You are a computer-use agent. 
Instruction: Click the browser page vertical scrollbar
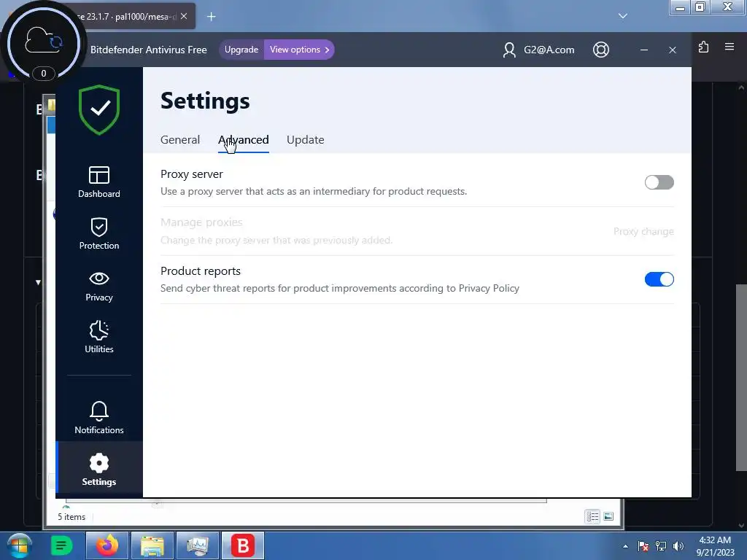click(741, 376)
